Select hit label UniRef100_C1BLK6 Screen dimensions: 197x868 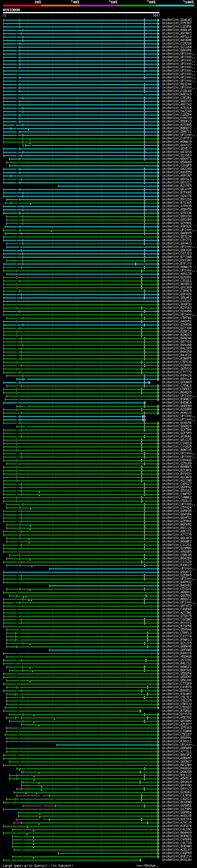click(177, 91)
